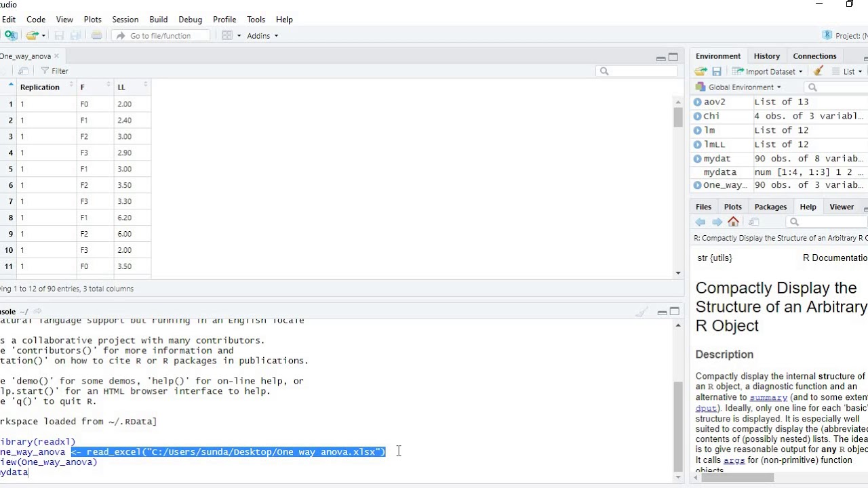Clear the console with broom icon
868x488 pixels.
641,312
